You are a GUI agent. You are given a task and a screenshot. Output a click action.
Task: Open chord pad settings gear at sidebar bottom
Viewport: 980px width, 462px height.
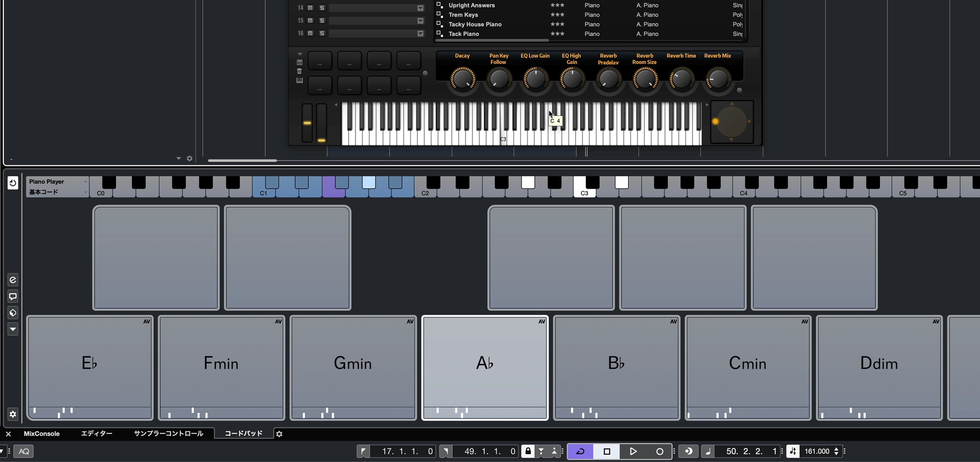tap(13, 414)
